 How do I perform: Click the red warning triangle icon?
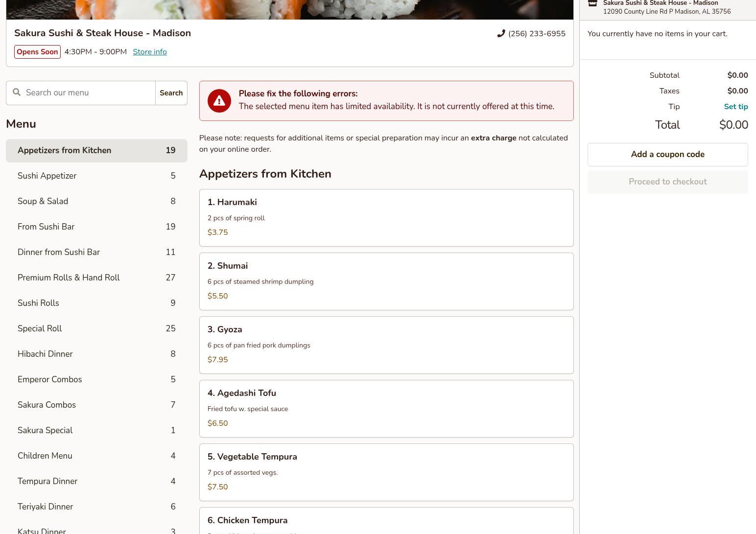point(219,101)
